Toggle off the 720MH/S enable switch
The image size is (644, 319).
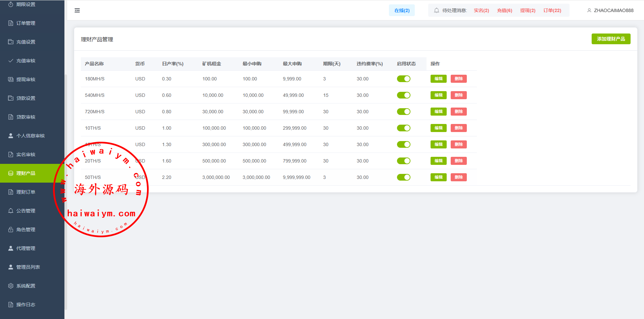[403, 112]
